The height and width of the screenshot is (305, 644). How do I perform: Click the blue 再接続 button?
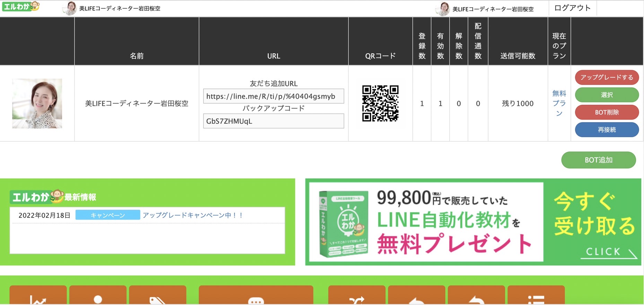coord(607,130)
